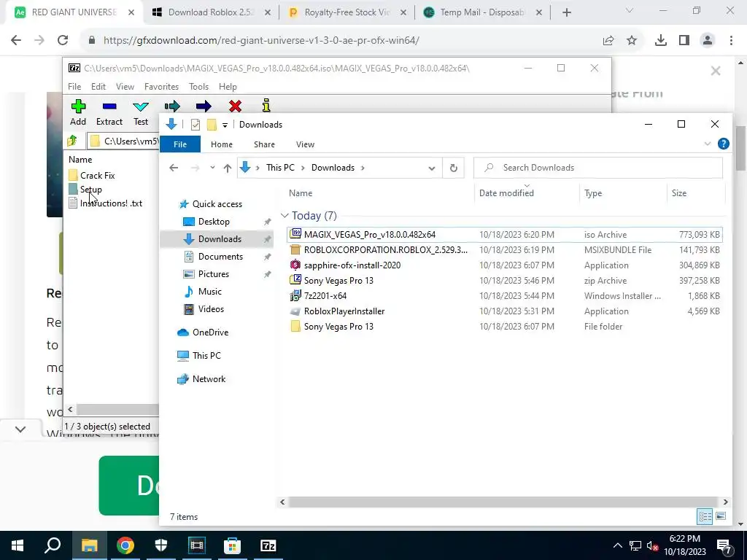Screen dimensions: 747x560
Task: Open the Tools menu in 7-Zip
Action: pos(198,87)
